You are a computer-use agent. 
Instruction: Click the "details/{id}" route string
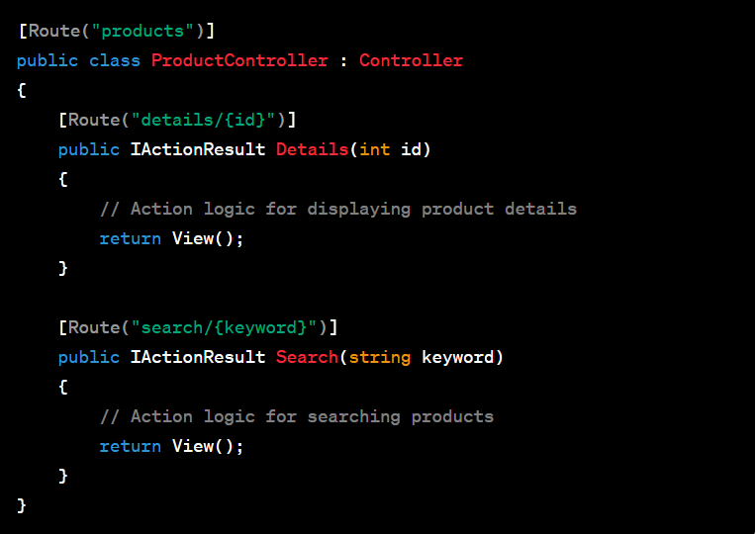pos(208,120)
